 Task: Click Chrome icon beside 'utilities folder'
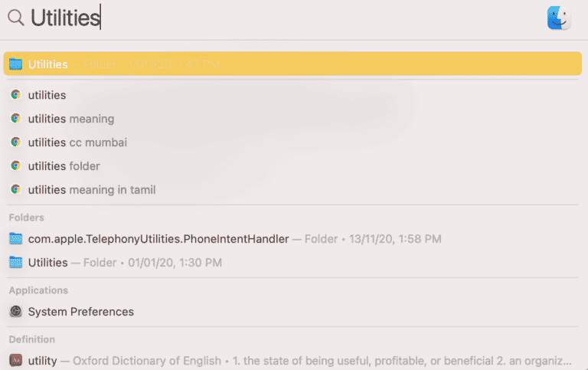(x=16, y=166)
